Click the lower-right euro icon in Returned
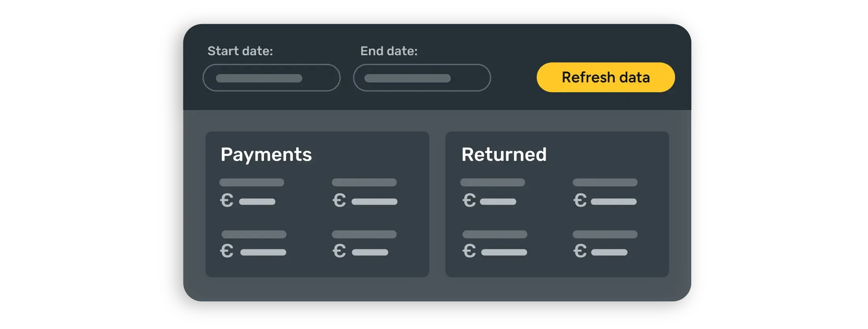Viewport: 868px width, 329px height. (580, 251)
